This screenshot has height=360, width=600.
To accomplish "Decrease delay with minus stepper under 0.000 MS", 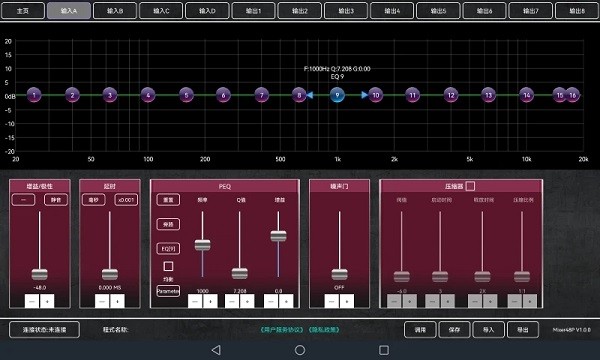I will pyautogui.click(x=102, y=301).
